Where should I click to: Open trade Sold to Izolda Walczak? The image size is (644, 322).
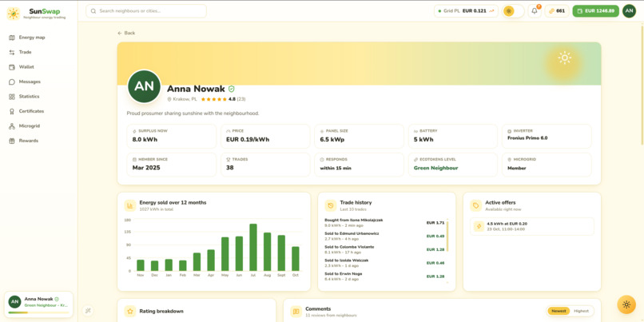point(384,263)
